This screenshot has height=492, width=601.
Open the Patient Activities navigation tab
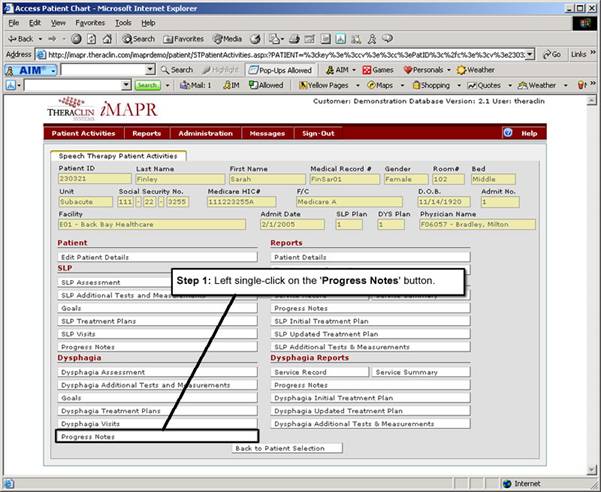pyautogui.click(x=84, y=133)
